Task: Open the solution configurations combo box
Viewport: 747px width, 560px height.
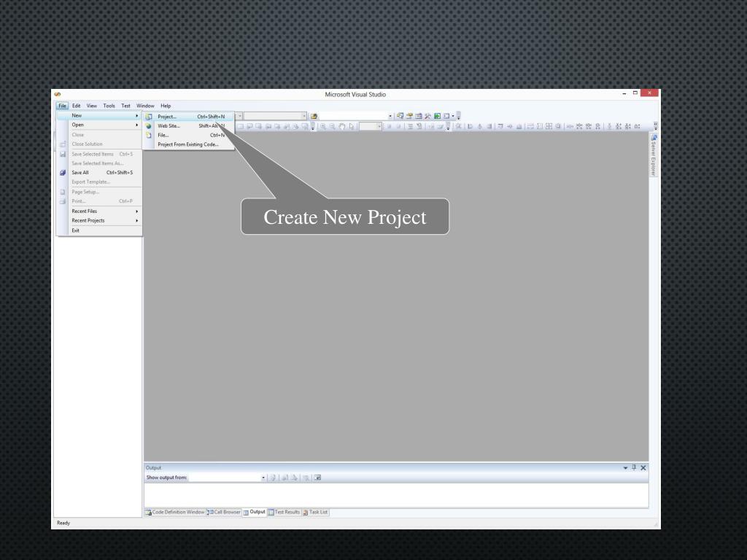Action: (275, 116)
